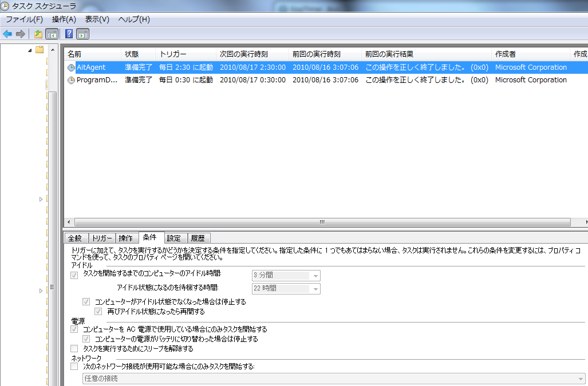Click the gray Forward arrow in toolbar

[21, 34]
